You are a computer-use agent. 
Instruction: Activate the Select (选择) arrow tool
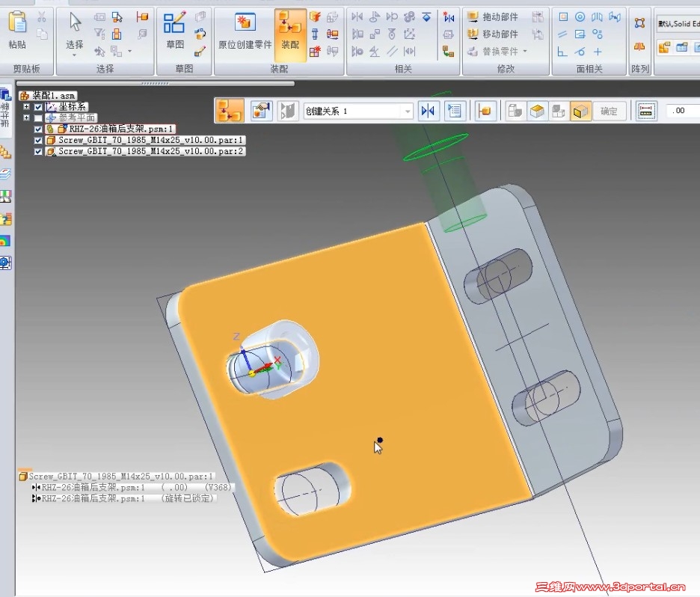click(75, 22)
